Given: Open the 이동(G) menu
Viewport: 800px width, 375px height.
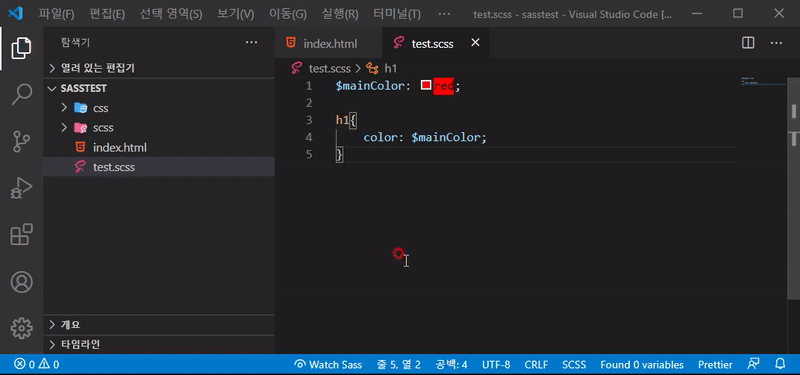Looking at the screenshot, I should point(288,14).
